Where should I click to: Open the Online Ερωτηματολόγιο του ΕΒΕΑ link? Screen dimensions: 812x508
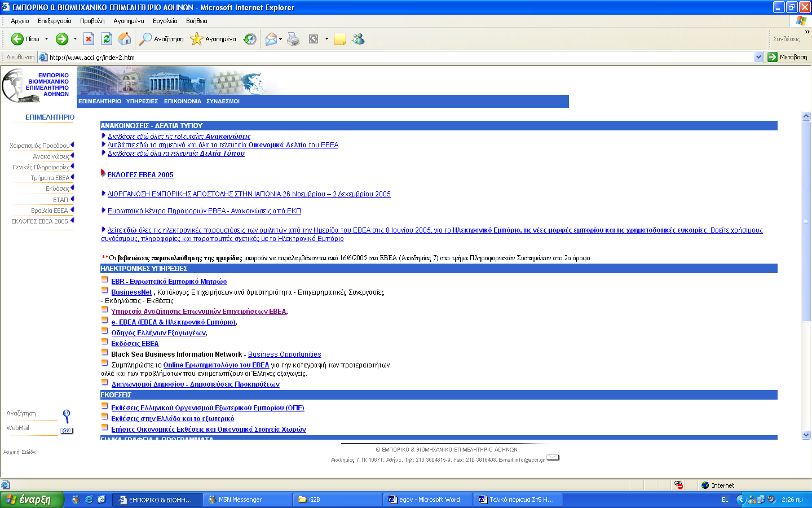216,365
